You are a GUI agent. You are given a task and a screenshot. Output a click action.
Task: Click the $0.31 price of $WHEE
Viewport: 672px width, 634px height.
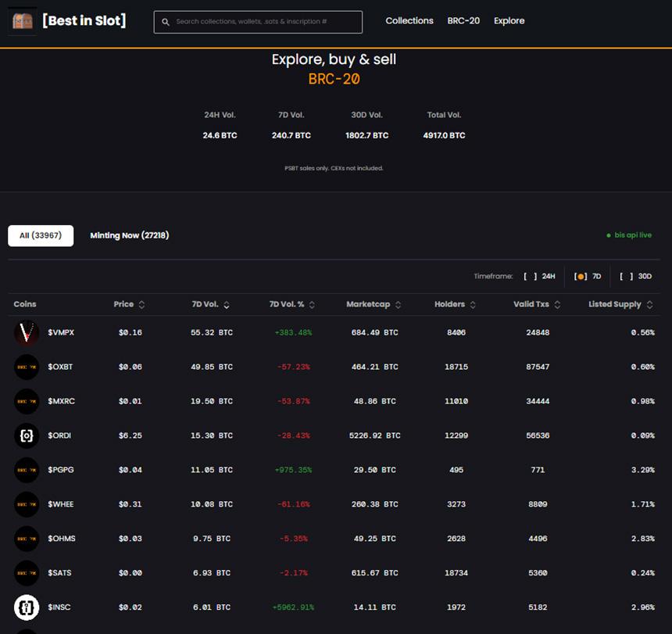click(130, 504)
